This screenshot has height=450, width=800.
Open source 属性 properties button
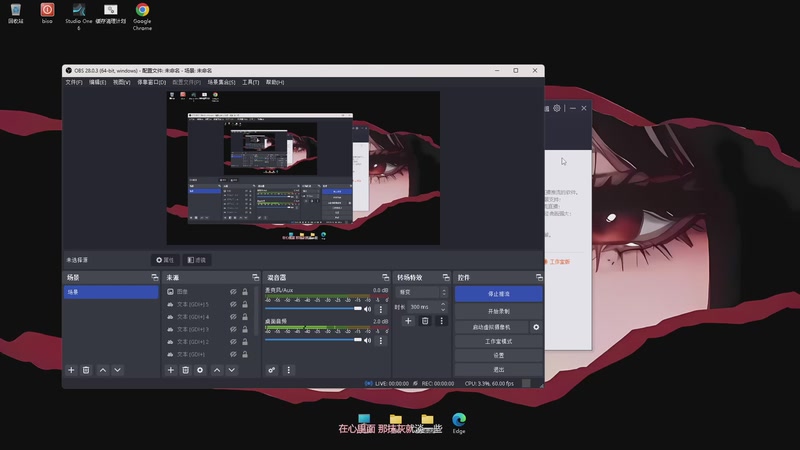(x=165, y=260)
